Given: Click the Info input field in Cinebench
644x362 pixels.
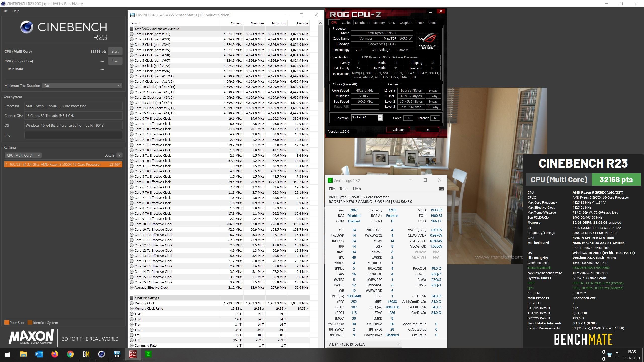Looking at the screenshot, I should pyautogui.click(x=73, y=135).
